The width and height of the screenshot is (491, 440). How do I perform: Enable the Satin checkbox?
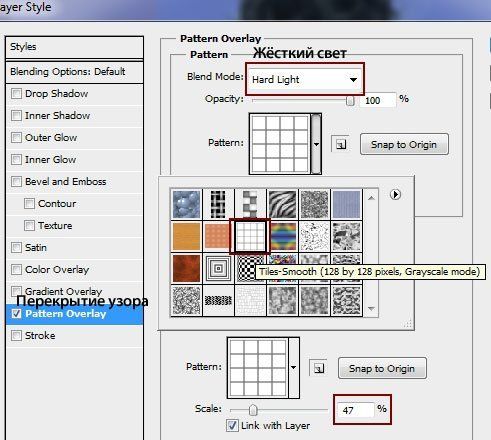pos(16,247)
